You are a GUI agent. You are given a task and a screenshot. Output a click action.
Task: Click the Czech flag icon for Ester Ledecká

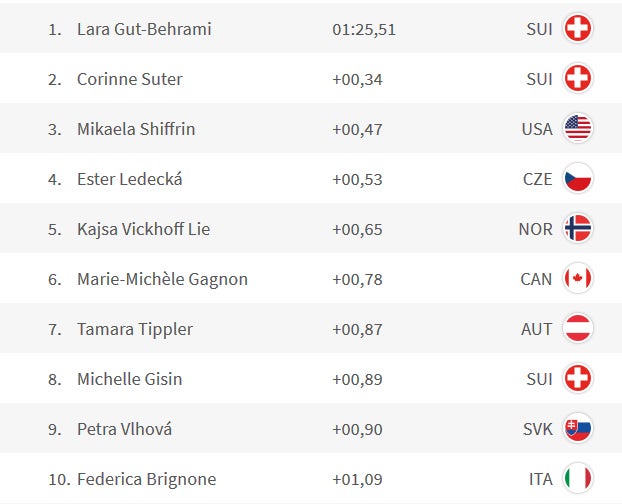coord(578,178)
